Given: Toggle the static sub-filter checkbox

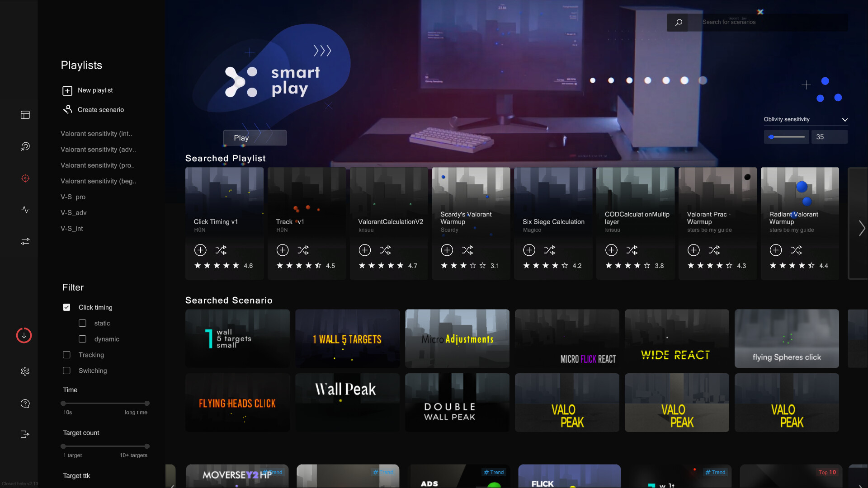Looking at the screenshot, I should pyautogui.click(x=82, y=322).
